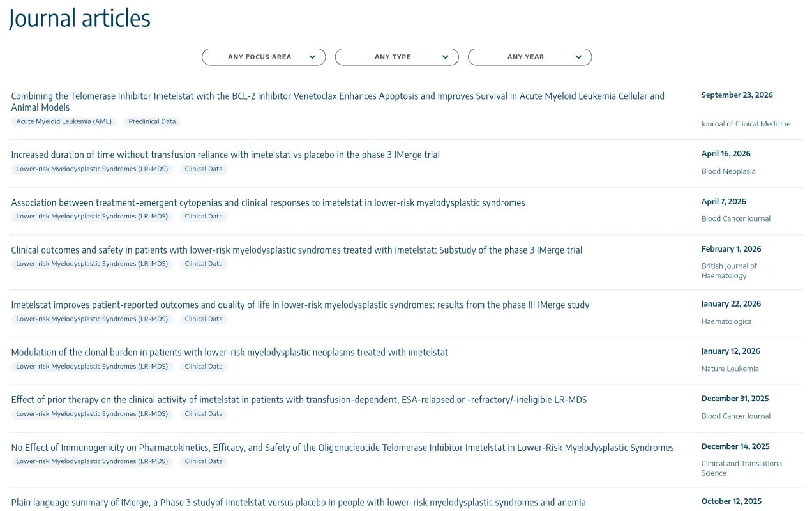
Task: Click Clinical Data tag under the cytopenias article
Action: coord(204,217)
